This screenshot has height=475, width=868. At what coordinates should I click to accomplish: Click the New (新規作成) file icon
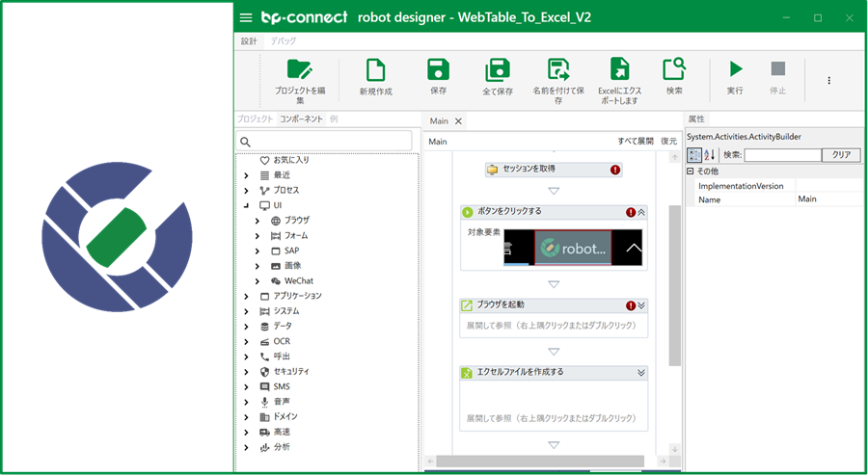pos(375,69)
